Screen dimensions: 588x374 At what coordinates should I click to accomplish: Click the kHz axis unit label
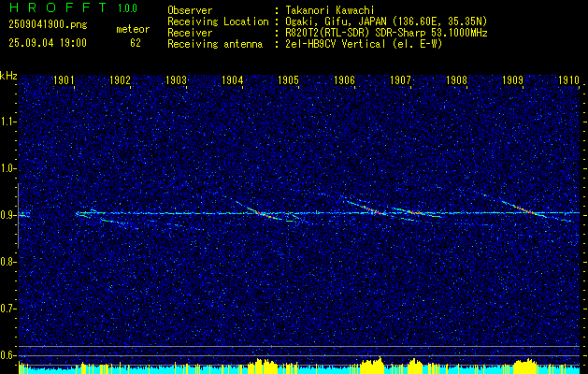click(8, 76)
